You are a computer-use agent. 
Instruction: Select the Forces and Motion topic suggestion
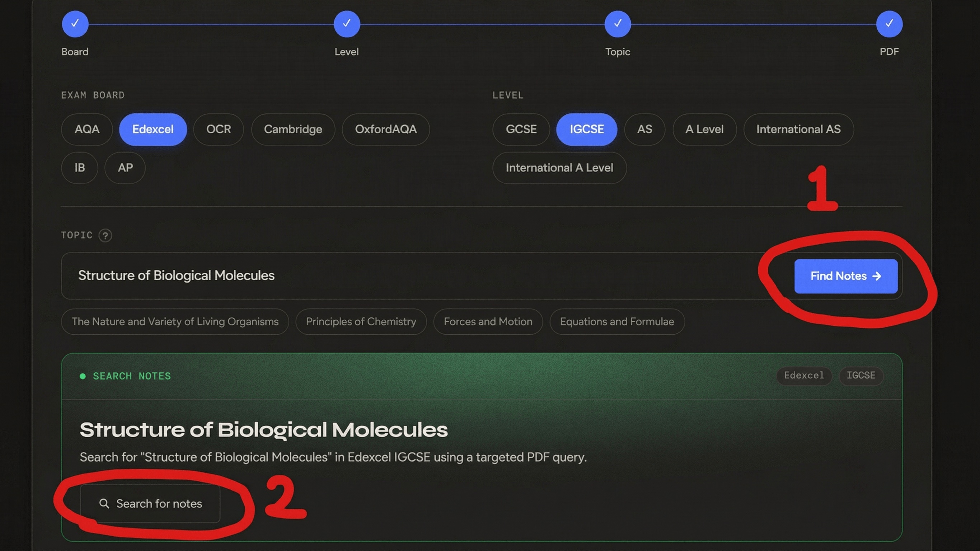point(488,321)
